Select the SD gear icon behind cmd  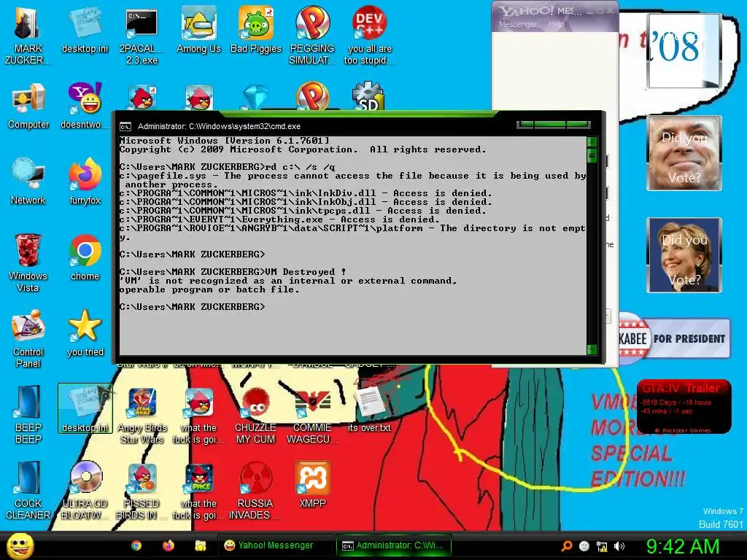pos(368,96)
